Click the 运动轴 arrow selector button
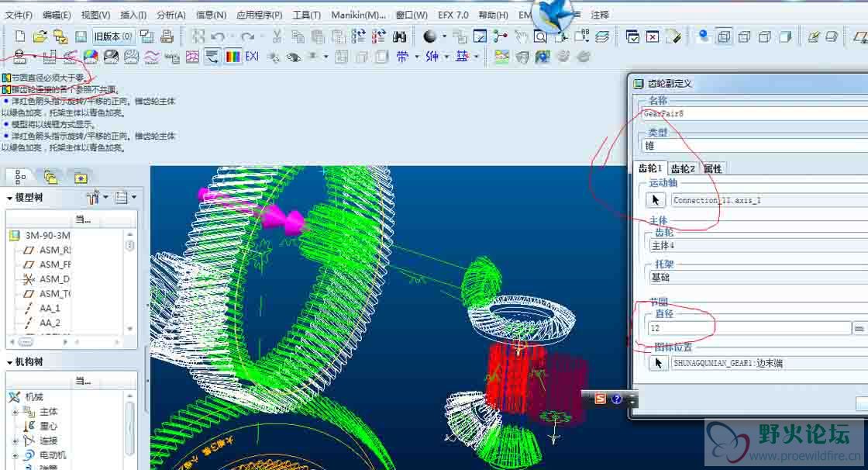Viewport: 868px width, 470px height. tap(656, 200)
